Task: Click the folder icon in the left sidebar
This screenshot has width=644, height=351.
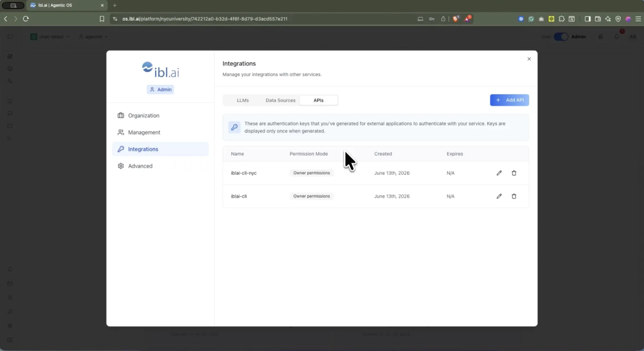Action: [10, 126]
